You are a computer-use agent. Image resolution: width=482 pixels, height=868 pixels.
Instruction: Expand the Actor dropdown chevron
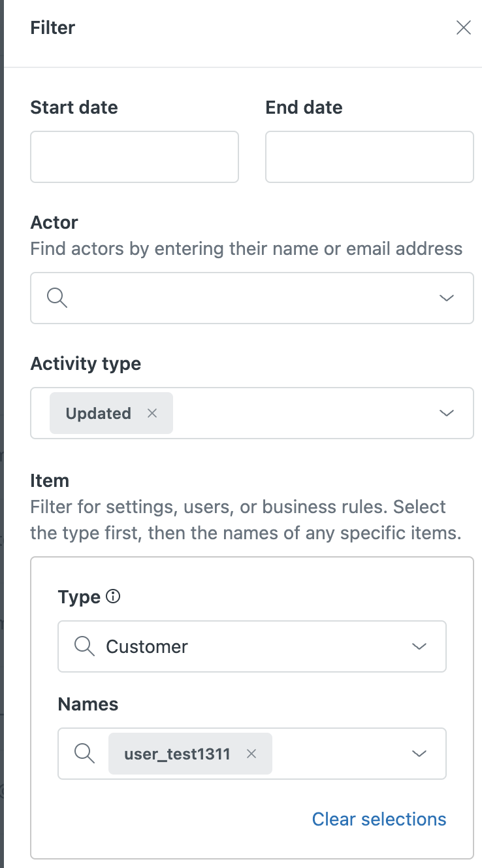click(x=447, y=298)
